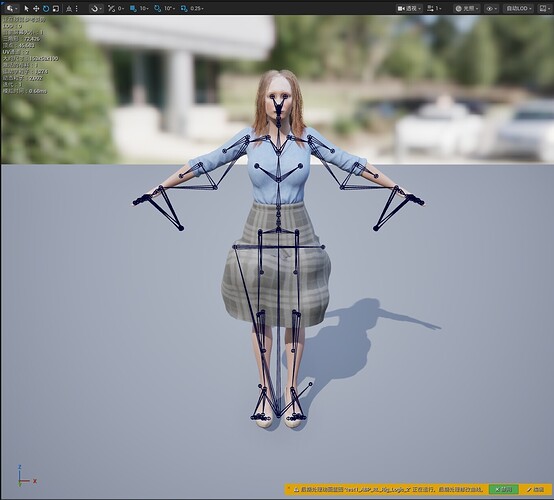Screen dimensions: 554x500
Task: Open the perspective camera view menu
Action: [x=409, y=8]
